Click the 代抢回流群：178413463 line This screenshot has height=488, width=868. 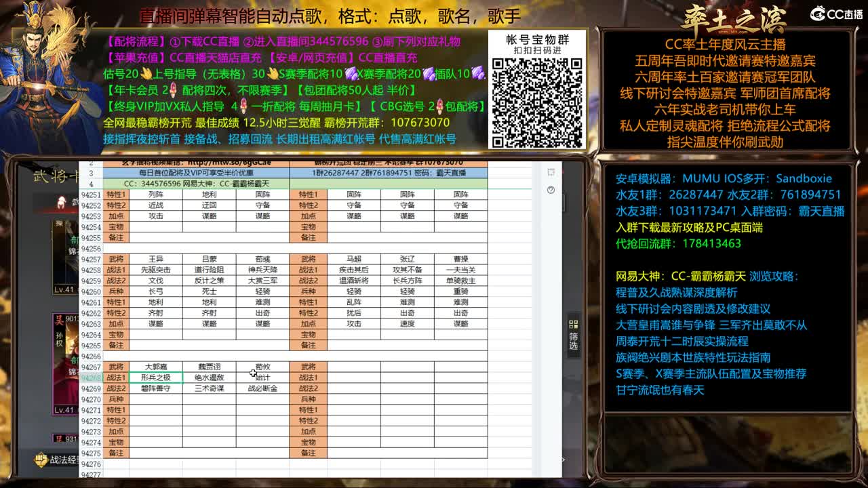(679, 243)
